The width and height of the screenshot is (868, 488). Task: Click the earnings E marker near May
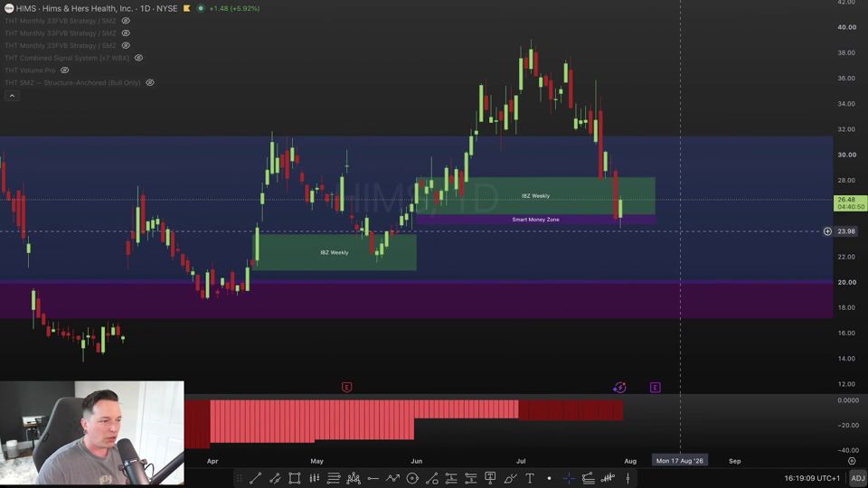coord(346,388)
